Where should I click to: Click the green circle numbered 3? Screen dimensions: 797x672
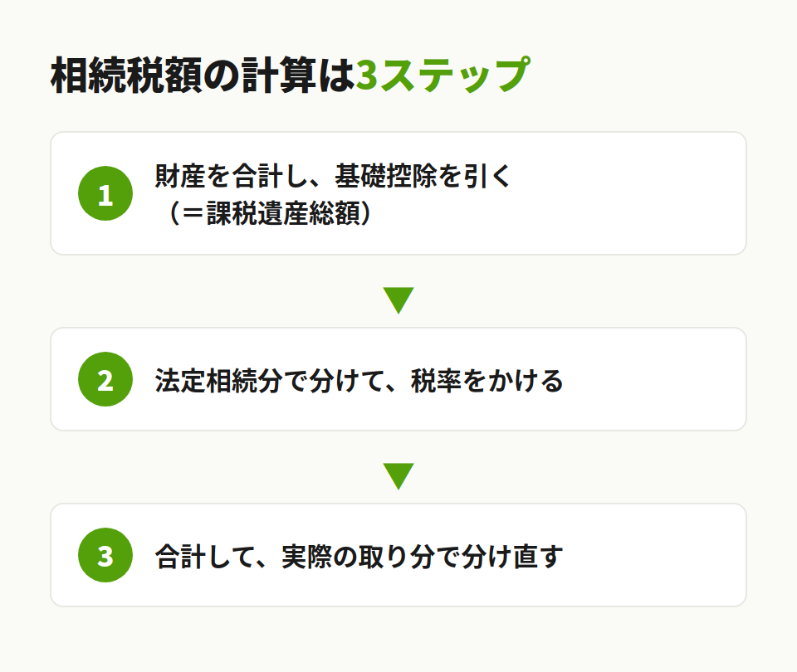pyautogui.click(x=105, y=555)
